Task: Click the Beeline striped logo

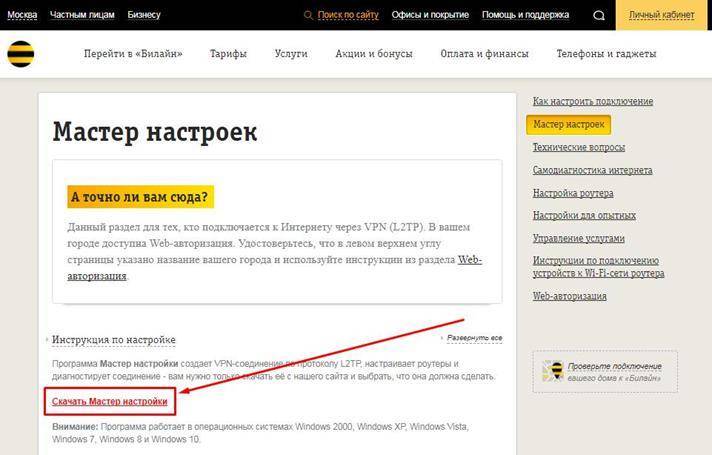Action: coord(21,54)
